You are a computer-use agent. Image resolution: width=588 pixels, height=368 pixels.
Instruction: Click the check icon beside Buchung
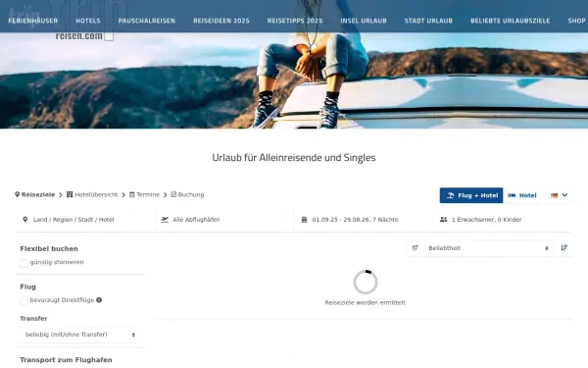coord(173,194)
